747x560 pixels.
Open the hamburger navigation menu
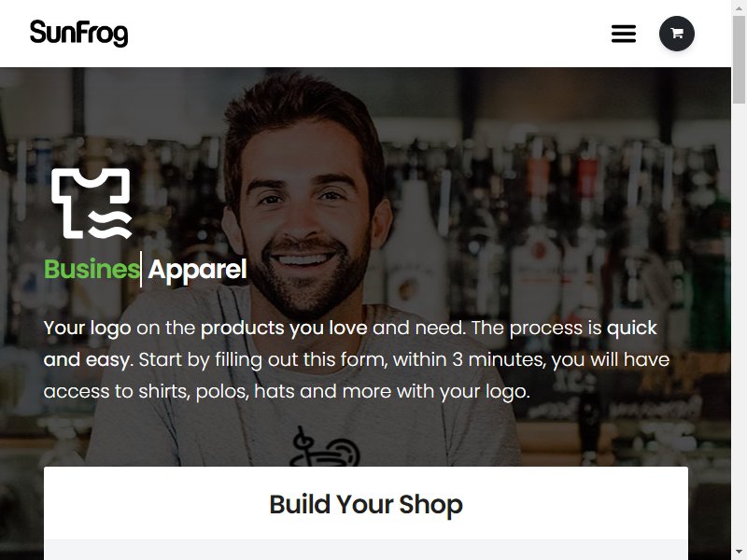[x=624, y=34]
